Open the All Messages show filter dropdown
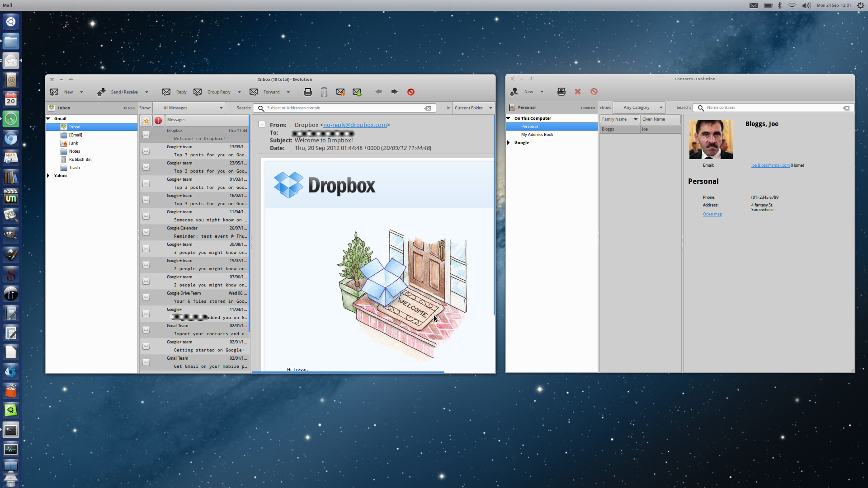 (189, 108)
